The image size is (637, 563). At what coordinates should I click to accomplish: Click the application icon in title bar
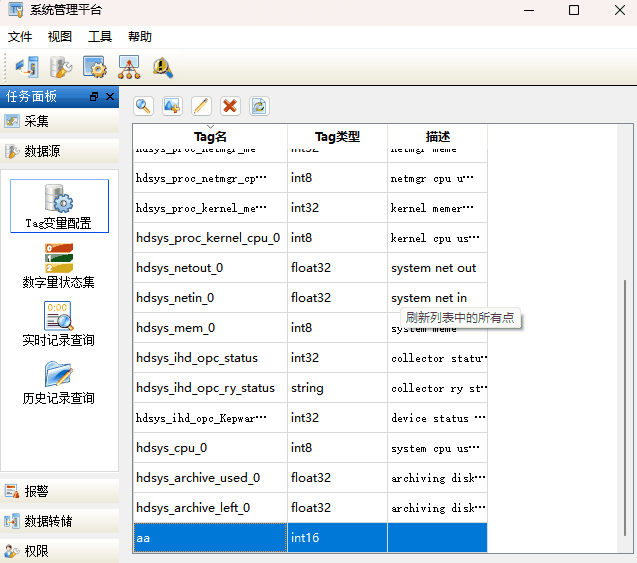point(16,10)
